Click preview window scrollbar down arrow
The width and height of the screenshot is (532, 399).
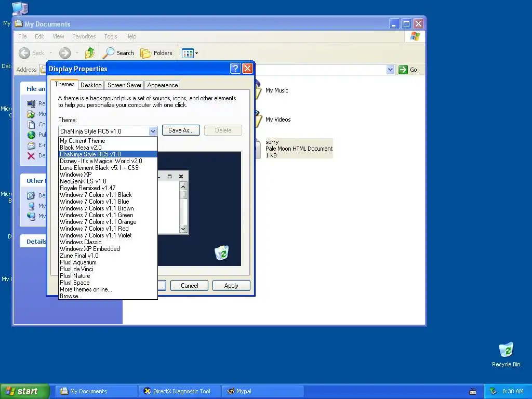click(x=183, y=229)
